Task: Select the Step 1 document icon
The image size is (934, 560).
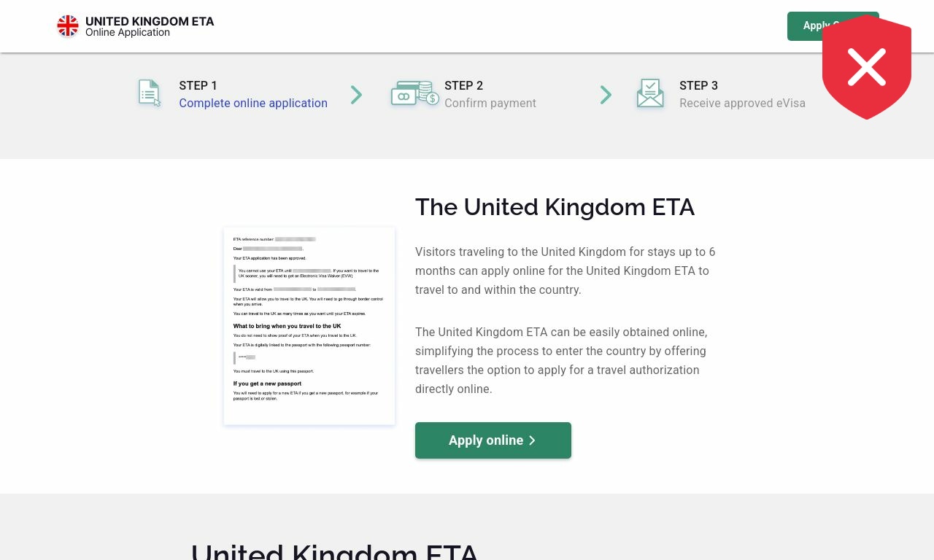Action: click(150, 93)
